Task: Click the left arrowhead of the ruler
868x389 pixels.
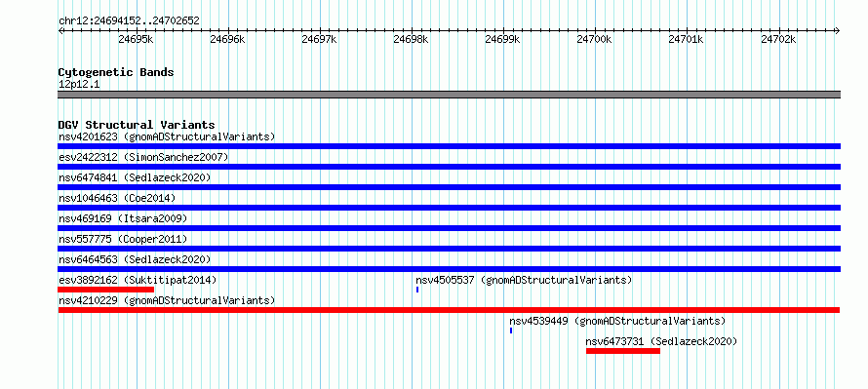Action: 60,31
